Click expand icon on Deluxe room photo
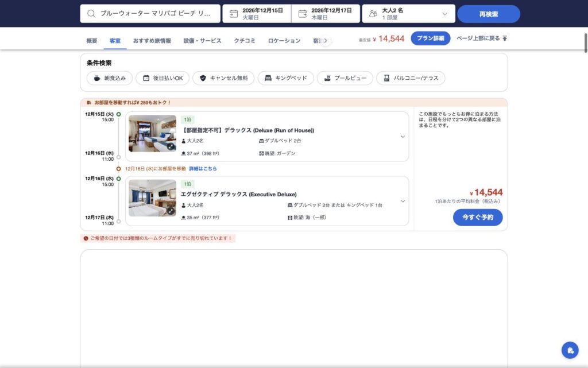 171,146
